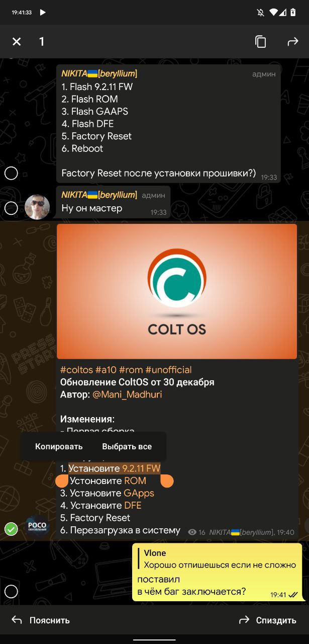Open POCO channel avatar icon
The width and height of the screenshot is (309, 644).
click(37, 526)
